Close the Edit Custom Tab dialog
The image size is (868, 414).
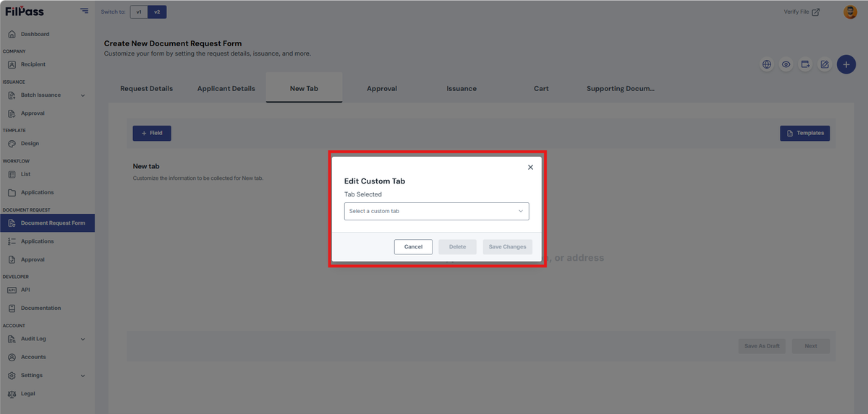[530, 167]
